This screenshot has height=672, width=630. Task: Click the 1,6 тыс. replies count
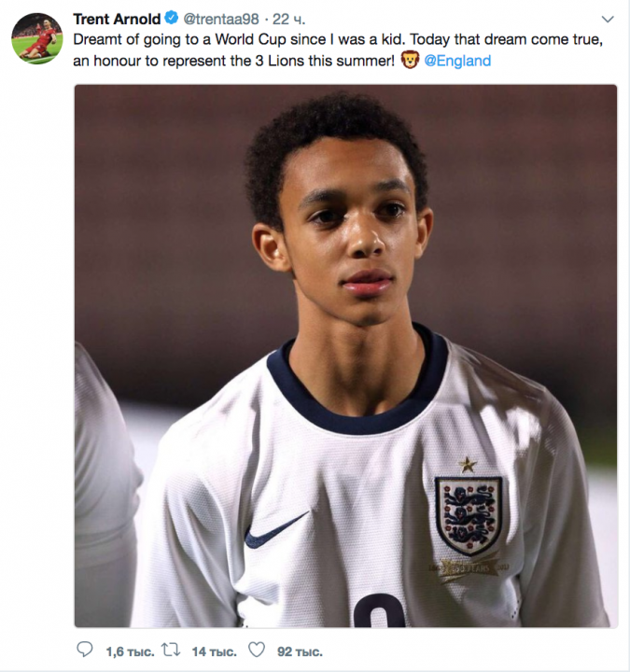(128, 651)
